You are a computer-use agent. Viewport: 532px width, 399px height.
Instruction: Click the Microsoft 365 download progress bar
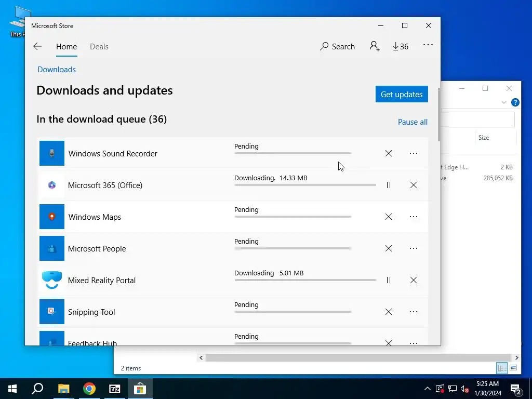305,185
